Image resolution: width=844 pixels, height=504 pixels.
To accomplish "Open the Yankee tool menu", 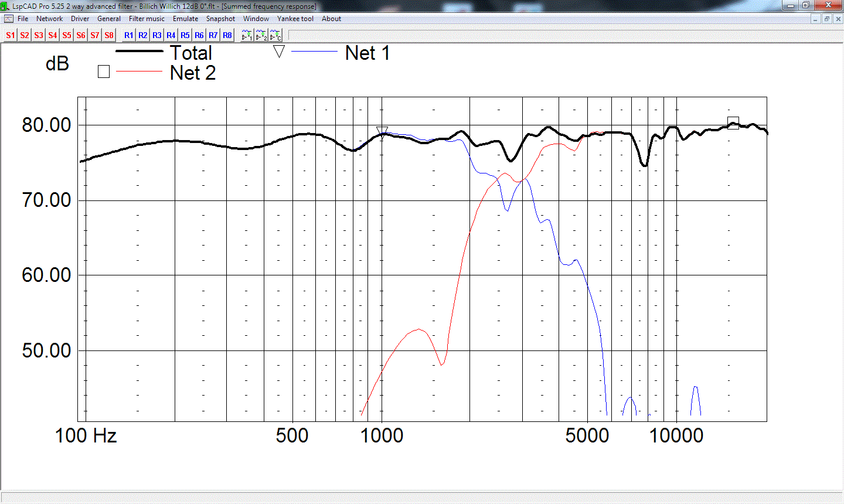I will (295, 19).
